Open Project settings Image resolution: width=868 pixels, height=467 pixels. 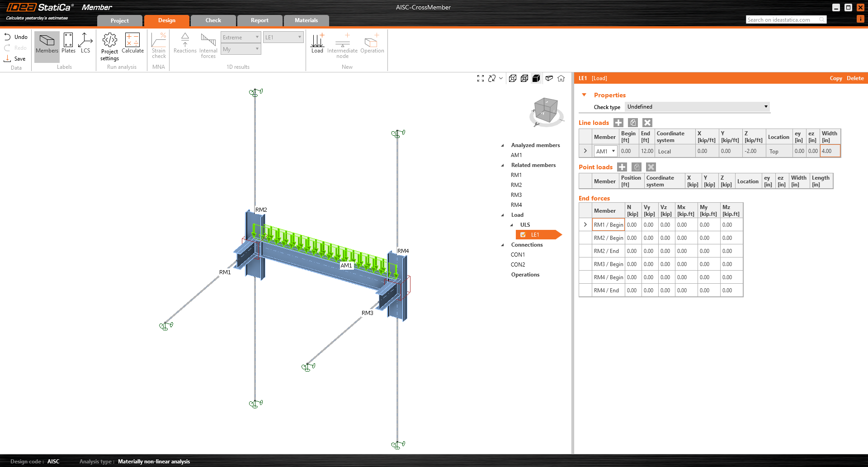tap(109, 46)
